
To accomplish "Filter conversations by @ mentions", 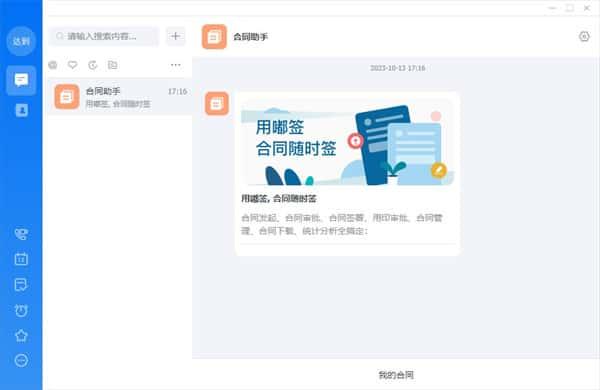I will click(53, 65).
